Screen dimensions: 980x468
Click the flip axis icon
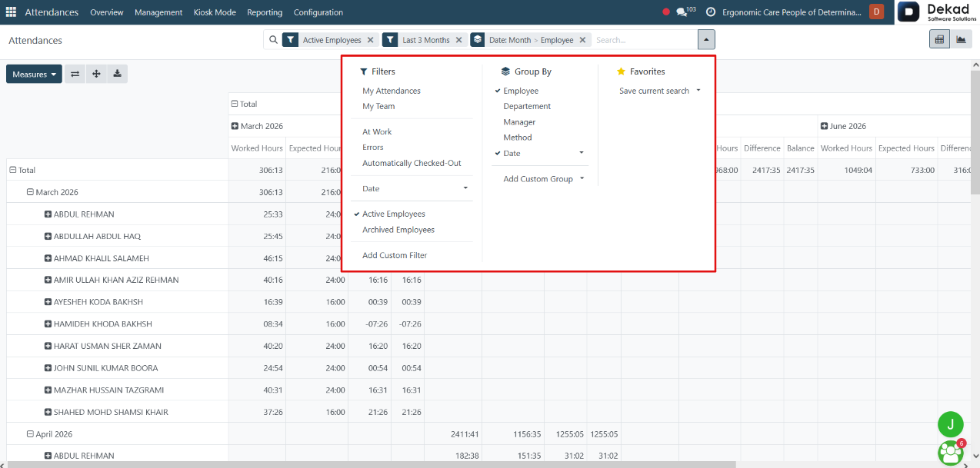[75, 75]
